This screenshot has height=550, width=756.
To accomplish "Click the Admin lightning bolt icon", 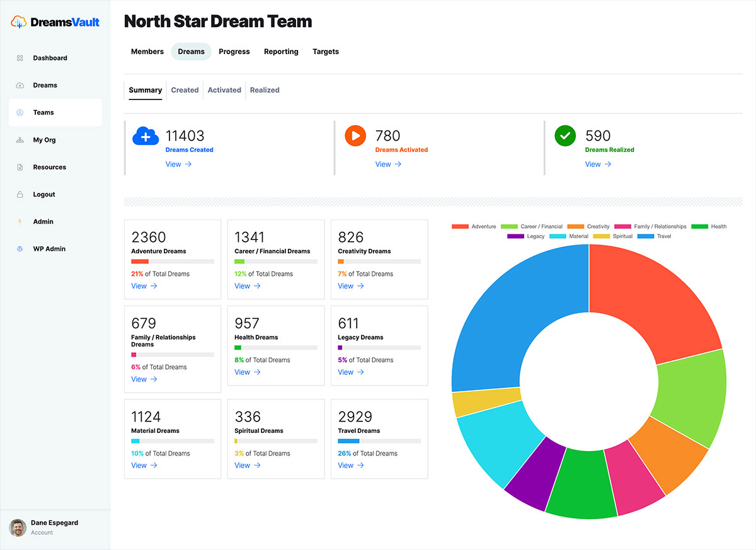I will [20, 222].
